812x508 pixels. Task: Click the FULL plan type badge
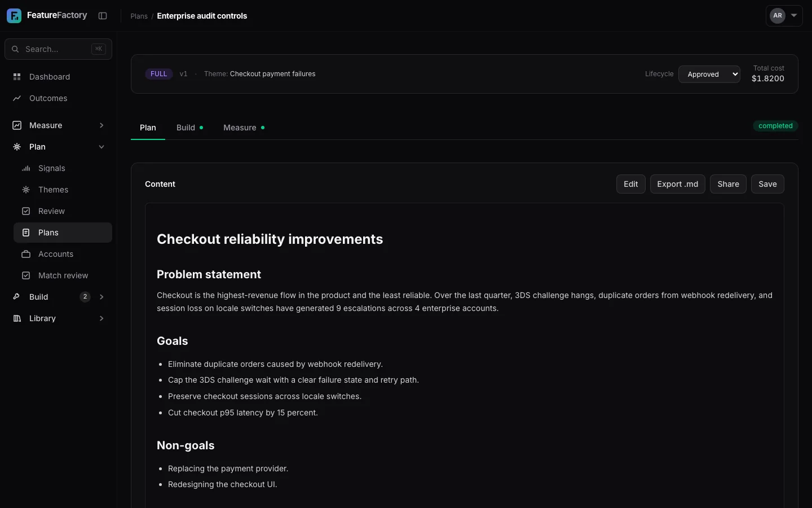[159, 74]
